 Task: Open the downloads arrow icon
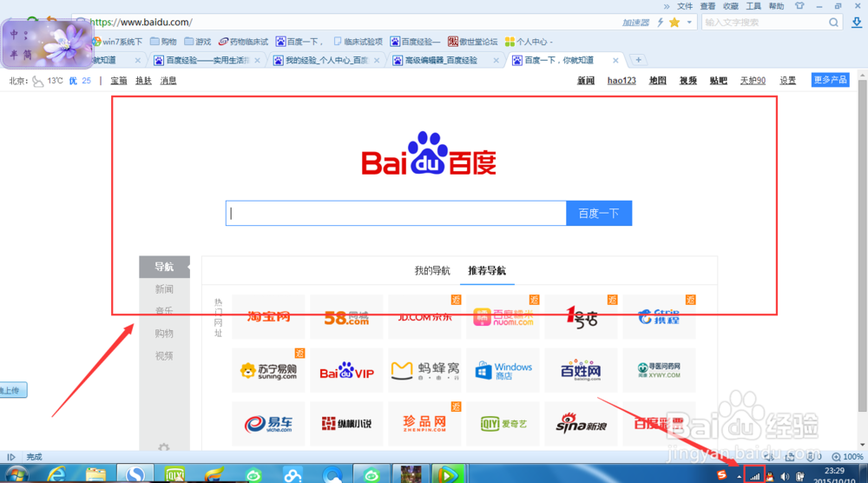point(857,23)
